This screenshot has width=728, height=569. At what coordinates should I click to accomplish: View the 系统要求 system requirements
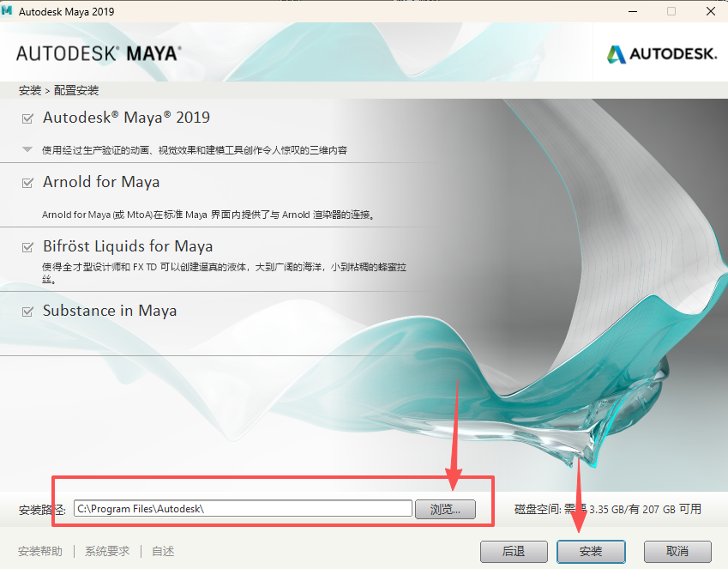point(106,551)
